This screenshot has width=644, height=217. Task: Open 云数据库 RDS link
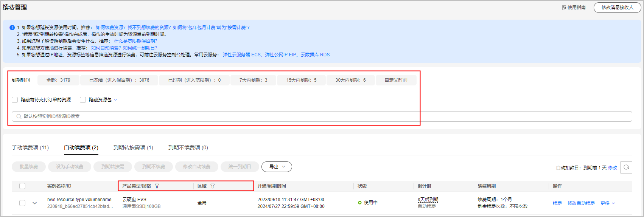tap(315, 55)
